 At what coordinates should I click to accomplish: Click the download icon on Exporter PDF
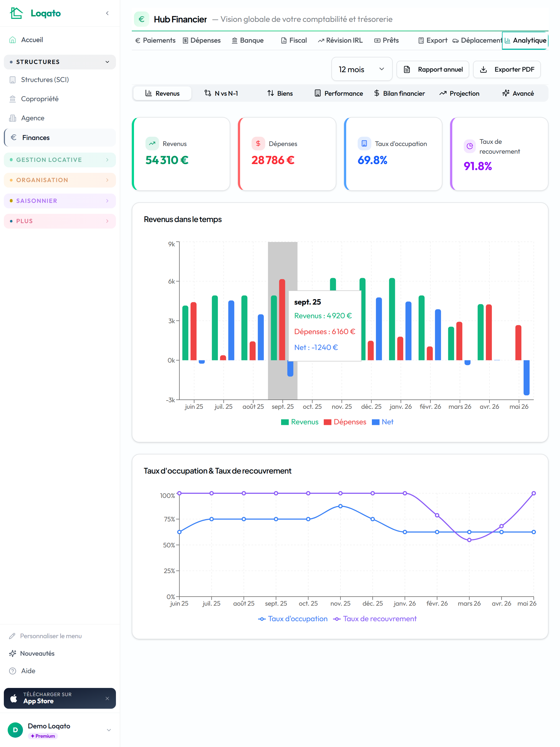click(x=483, y=69)
